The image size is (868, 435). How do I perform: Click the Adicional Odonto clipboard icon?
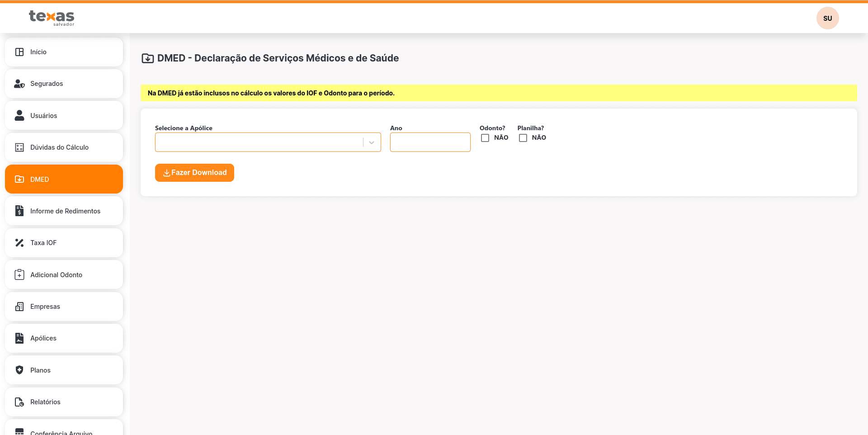(19, 275)
